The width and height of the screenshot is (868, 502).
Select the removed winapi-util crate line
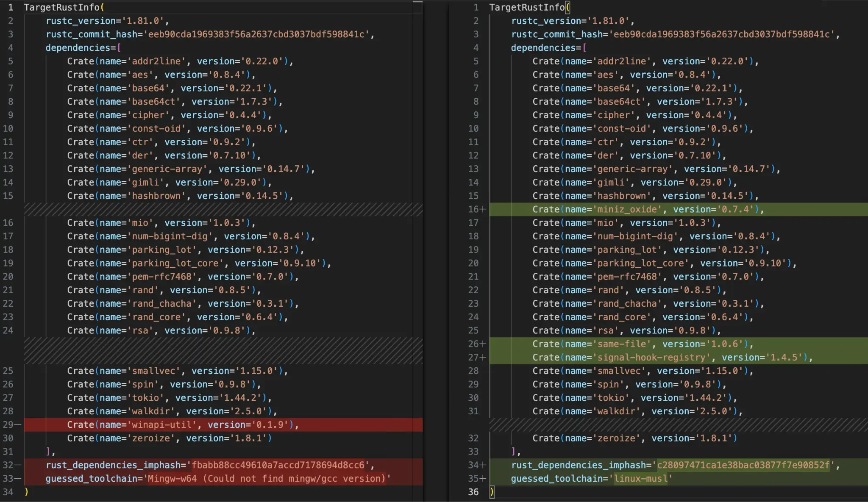(x=182, y=424)
